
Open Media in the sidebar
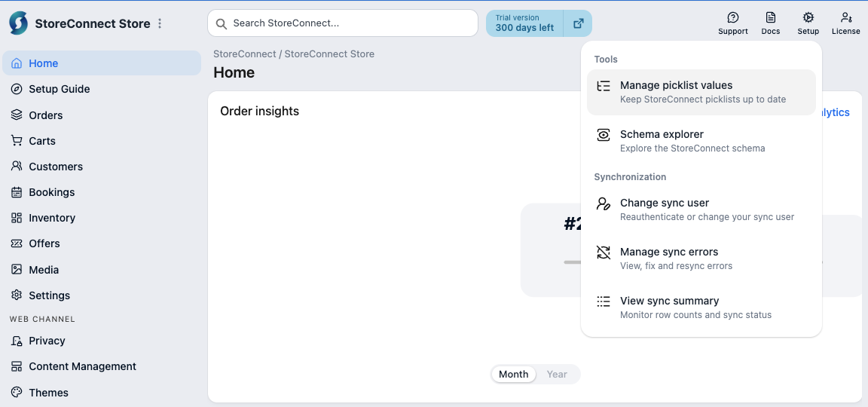pyautogui.click(x=102, y=270)
